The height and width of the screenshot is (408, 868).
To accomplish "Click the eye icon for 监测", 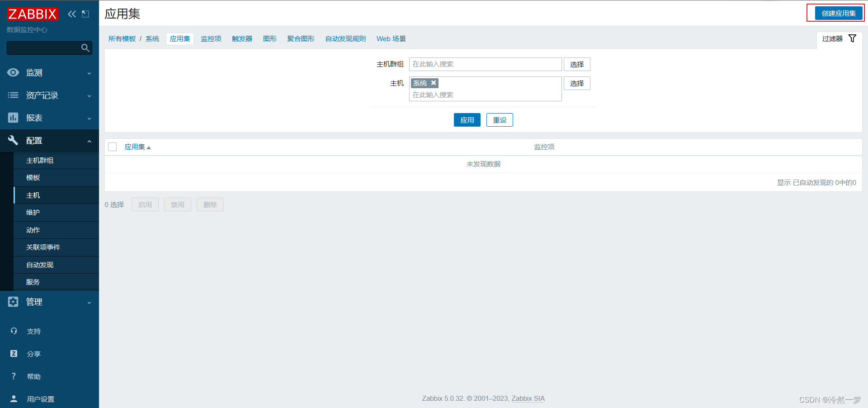I will [13, 72].
